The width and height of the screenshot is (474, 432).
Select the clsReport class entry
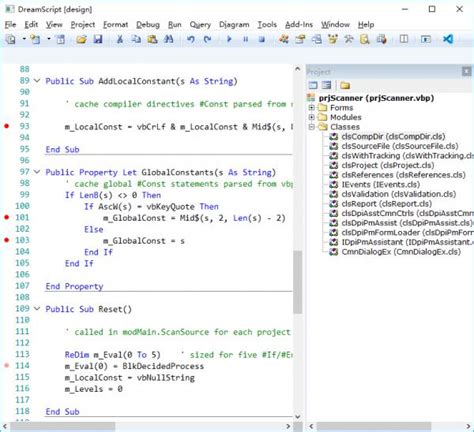click(386, 204)
